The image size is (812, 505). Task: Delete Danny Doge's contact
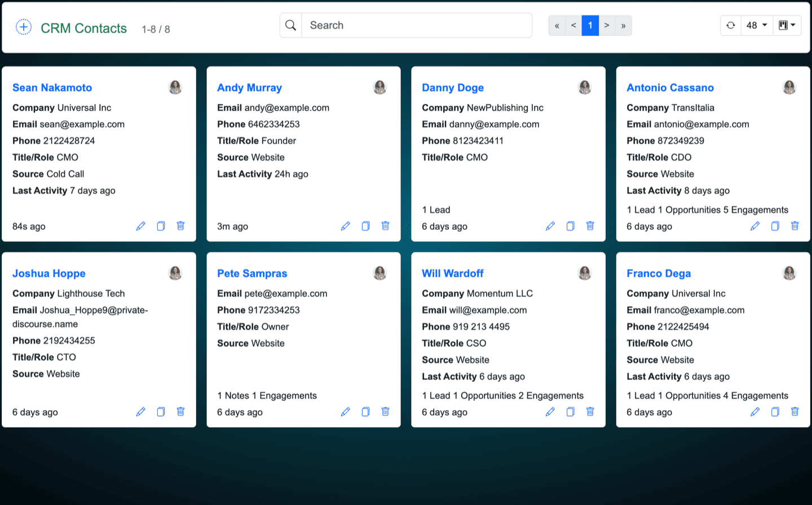pyautogui.click(x=590, y=226)
